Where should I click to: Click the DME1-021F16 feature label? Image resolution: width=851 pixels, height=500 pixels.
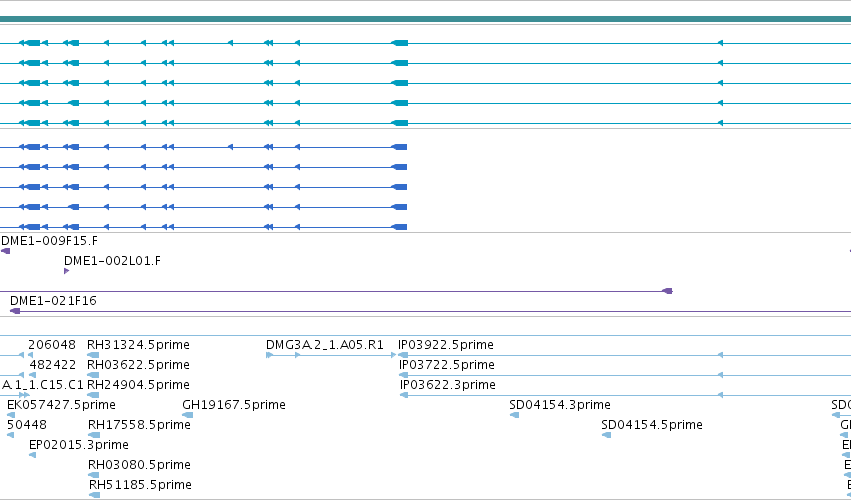(x=53, y=300)
